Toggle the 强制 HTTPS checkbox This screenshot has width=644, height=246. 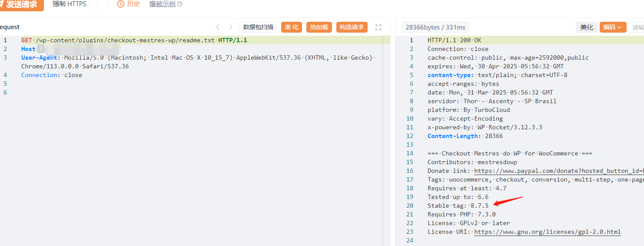[x=94, y=4]
